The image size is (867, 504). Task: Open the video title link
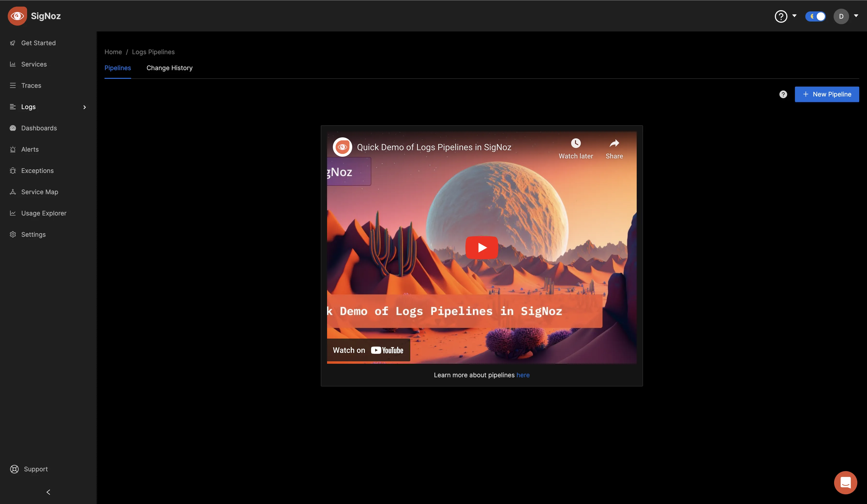coord(434,147)
